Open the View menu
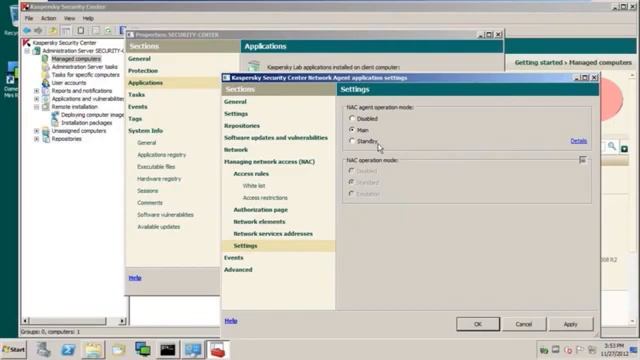 pos(69,18)
